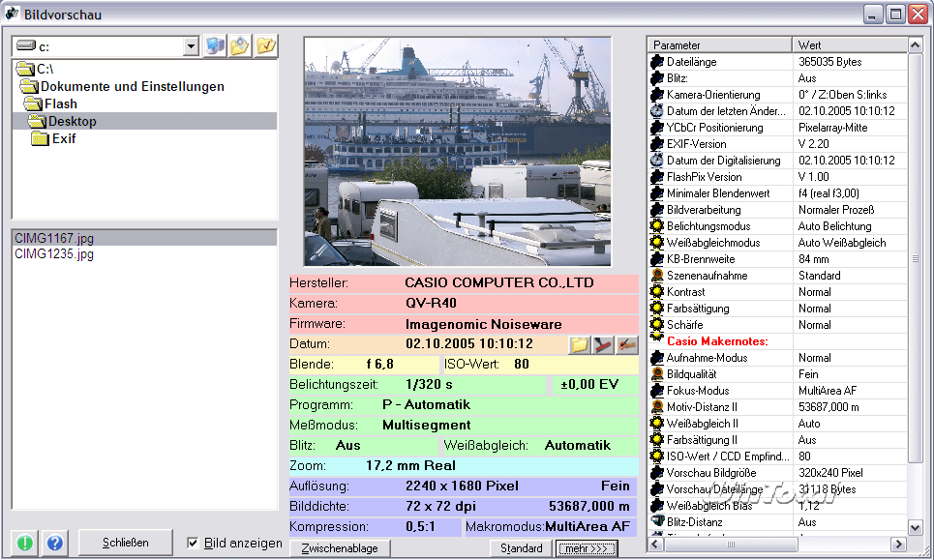Open Dokumente und Einstellungen folder
Image resolution: width=934 pixels, height=560 pixels.
coord(132,86)
